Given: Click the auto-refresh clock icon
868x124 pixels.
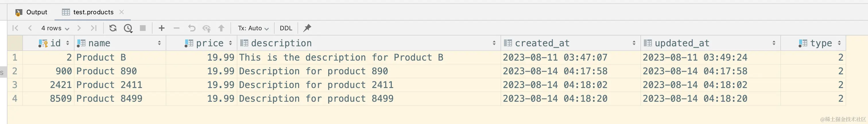Looking at the screenshot, I should (128, 28).
